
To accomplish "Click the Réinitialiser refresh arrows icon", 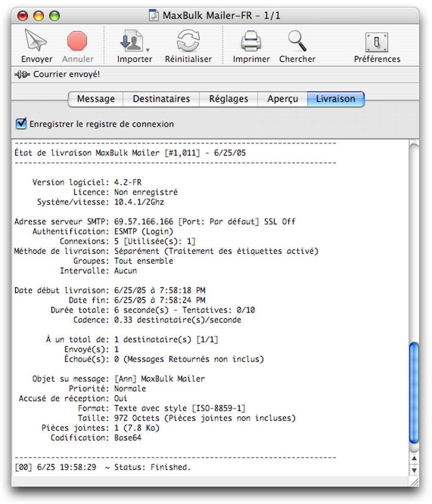I will tap(188, 41).
